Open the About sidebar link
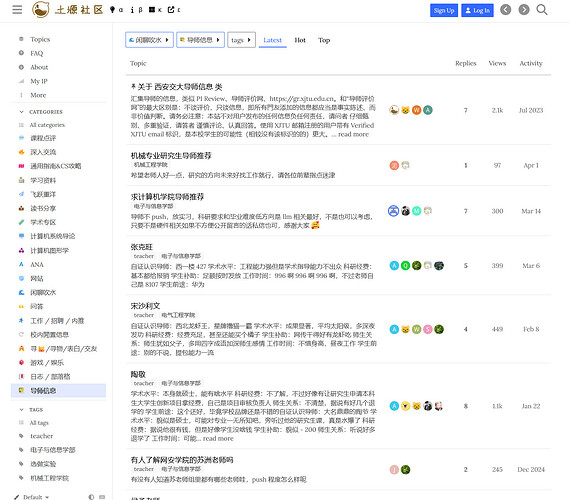This screenshot has width=570, height=500. tap(39, 67)
